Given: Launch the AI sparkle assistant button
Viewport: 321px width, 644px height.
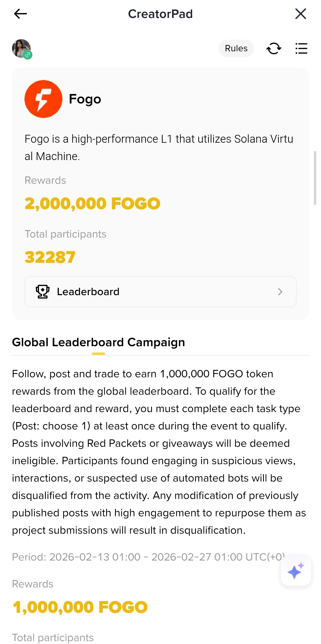Looking at the screenshot, I should click(296, 571).
